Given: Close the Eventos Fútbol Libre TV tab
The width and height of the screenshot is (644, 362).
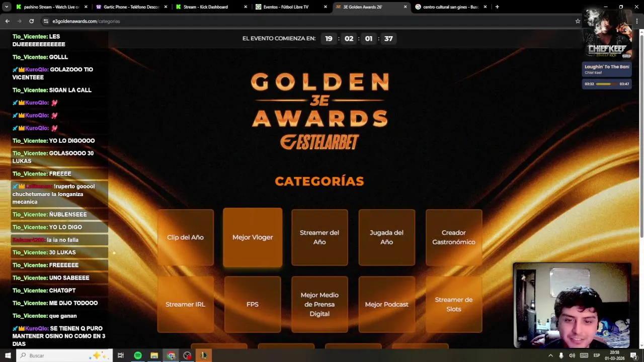Looking at the screenshot, I should click(326, 7).
